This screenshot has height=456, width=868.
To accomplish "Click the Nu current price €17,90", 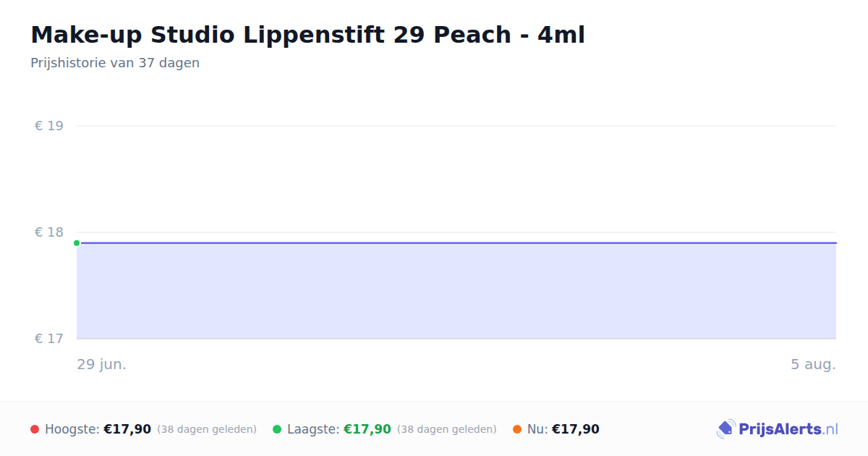I will [576, 429].
